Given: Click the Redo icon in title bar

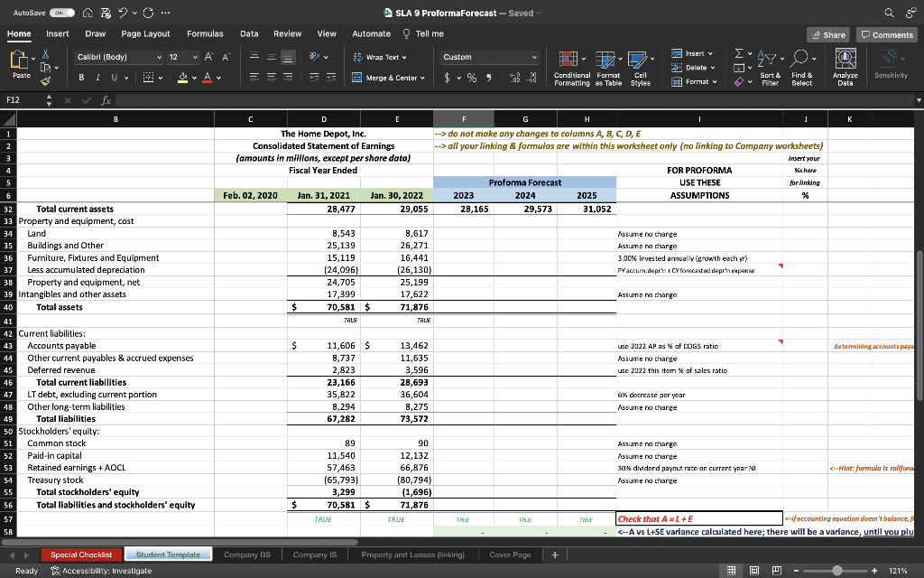Looking at the screenshot, I should (x=147, y=13).
